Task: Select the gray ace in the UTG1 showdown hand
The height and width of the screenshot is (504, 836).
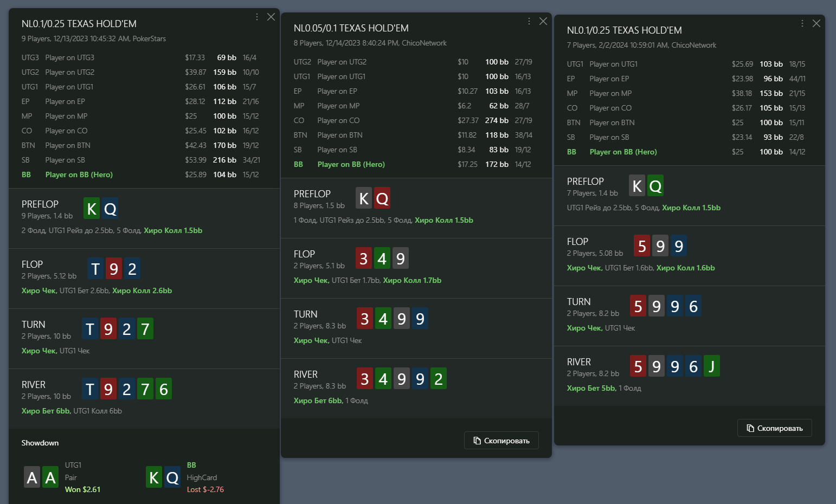Action: click(32, 477)
